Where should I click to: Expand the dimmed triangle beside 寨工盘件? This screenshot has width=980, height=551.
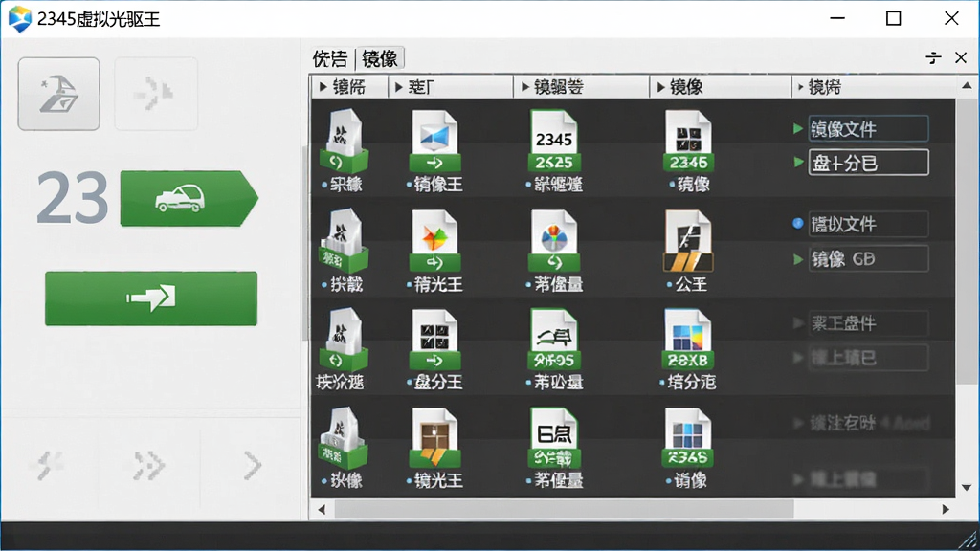pos(798,323)
